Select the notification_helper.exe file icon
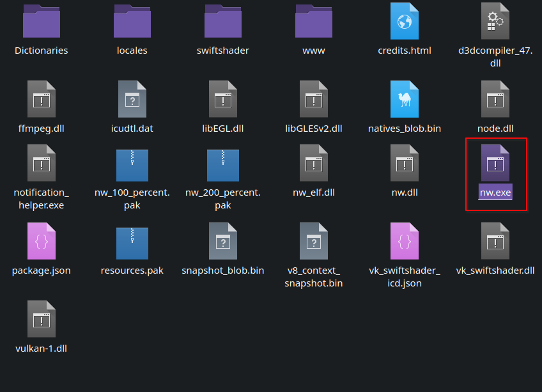 click(x=42, y=163)
